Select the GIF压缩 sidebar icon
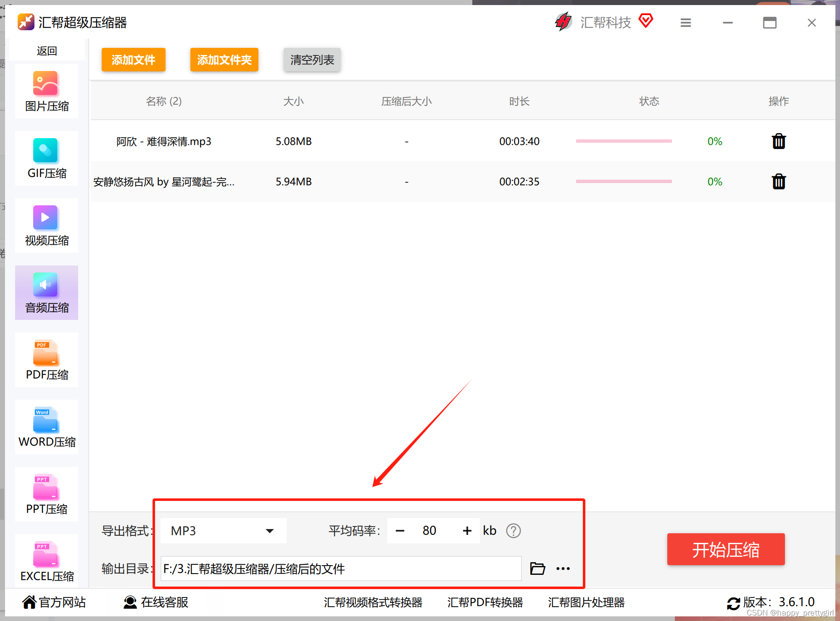Image resolution: width=840 pixels, height=621 pixels. pos(47,159)
